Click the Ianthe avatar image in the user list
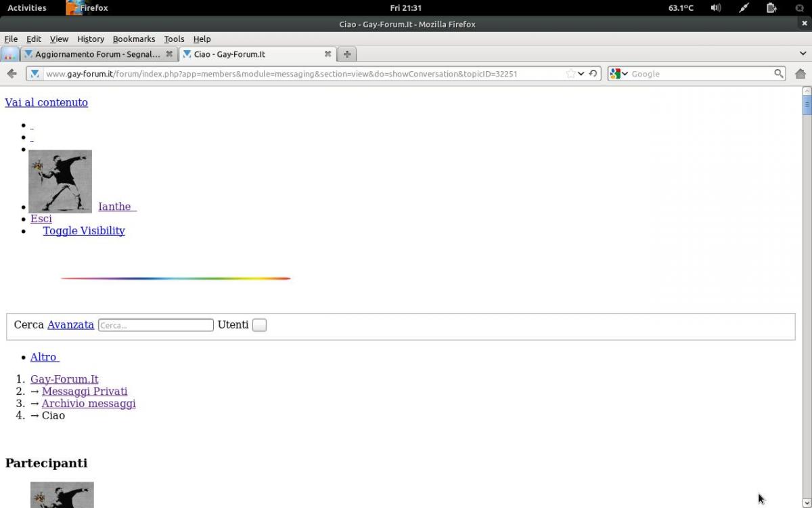This screenshot has height=508, width=812. (x=60, y=182)
